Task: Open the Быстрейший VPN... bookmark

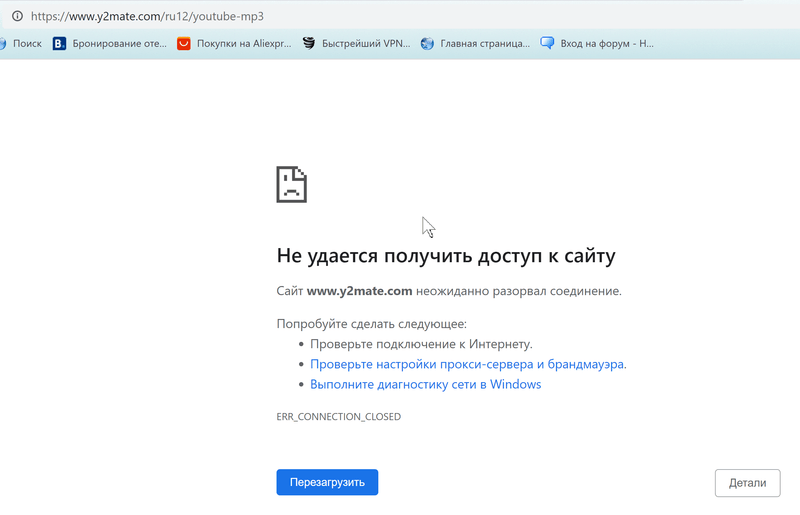Action: point(366,43)
